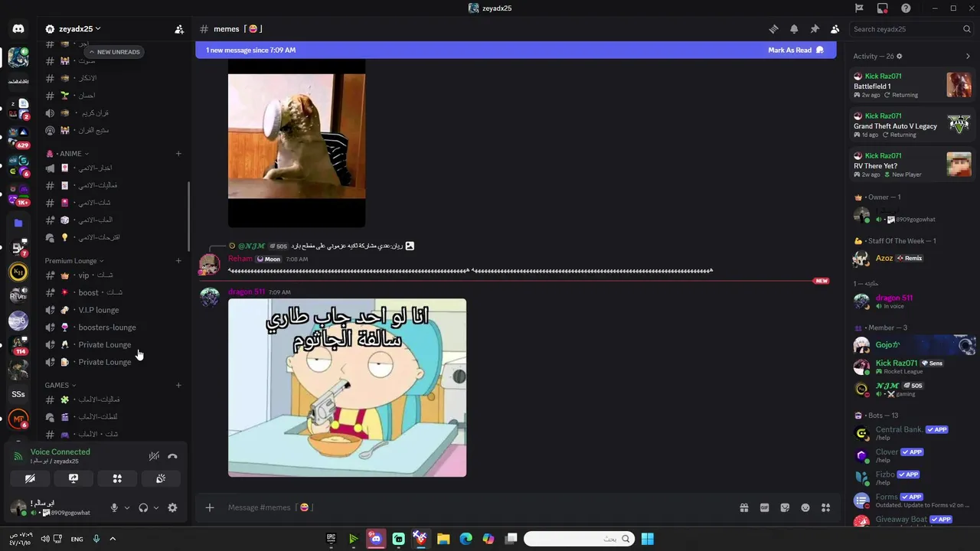Jump to NEW UNREADS pill in channel list
The image size is (980, 551).
(x=114, y=52)
